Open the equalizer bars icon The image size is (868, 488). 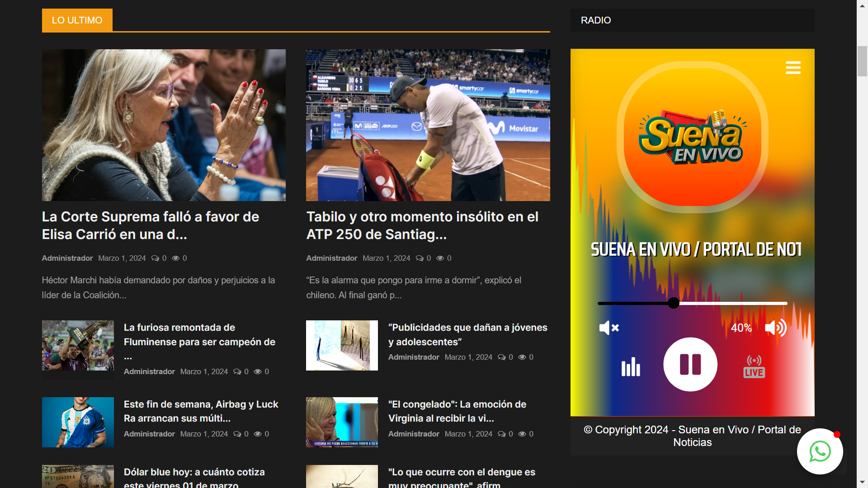coord(631,366)
